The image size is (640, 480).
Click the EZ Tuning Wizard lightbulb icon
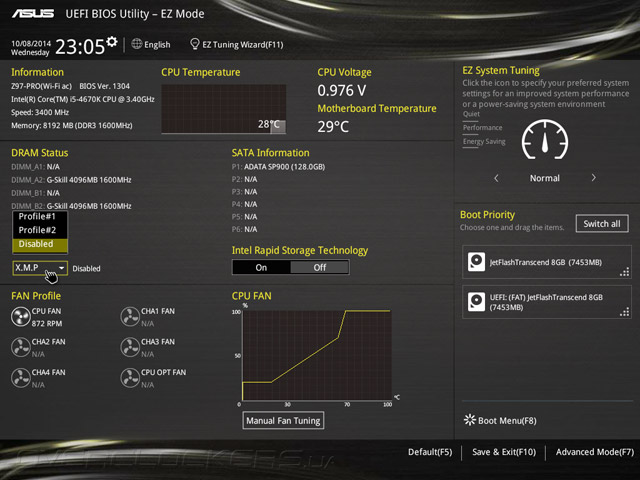(195, 44)
